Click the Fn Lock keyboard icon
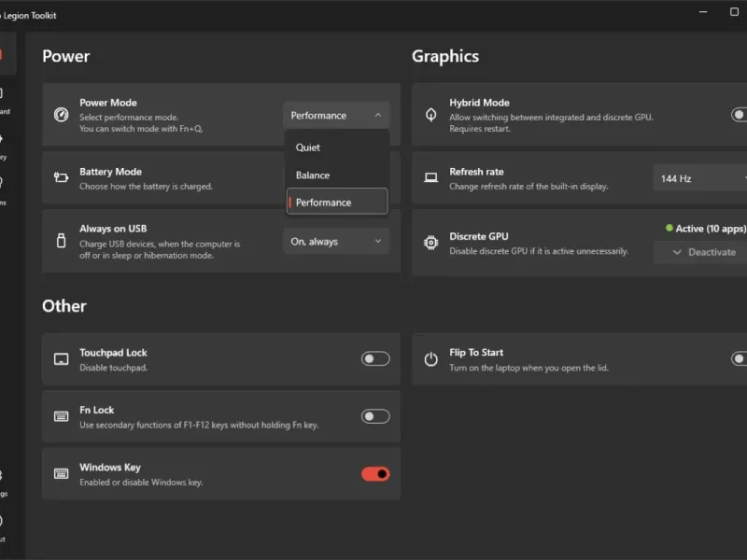Image resolution: width=747 pixels, height=560 pixels. [x=62, y=416]
